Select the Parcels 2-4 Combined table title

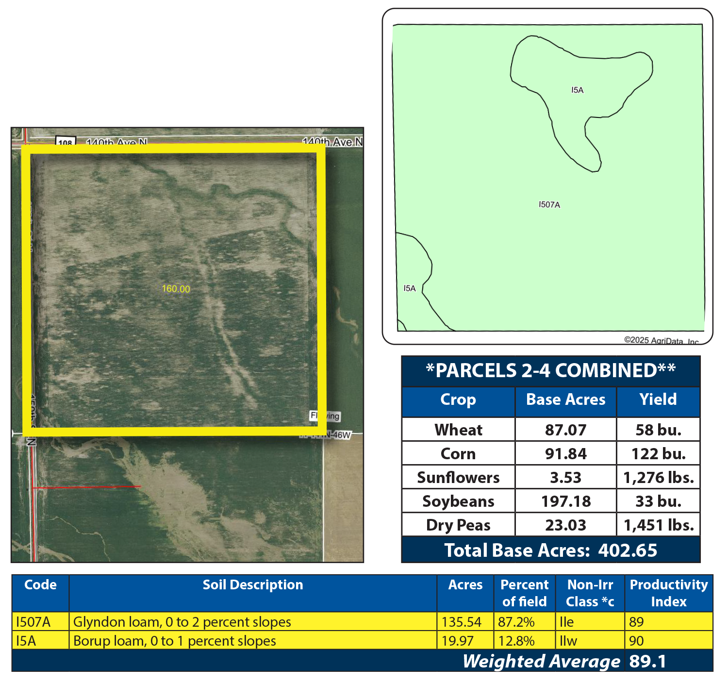pyautogui.click(x=550, y=371)
